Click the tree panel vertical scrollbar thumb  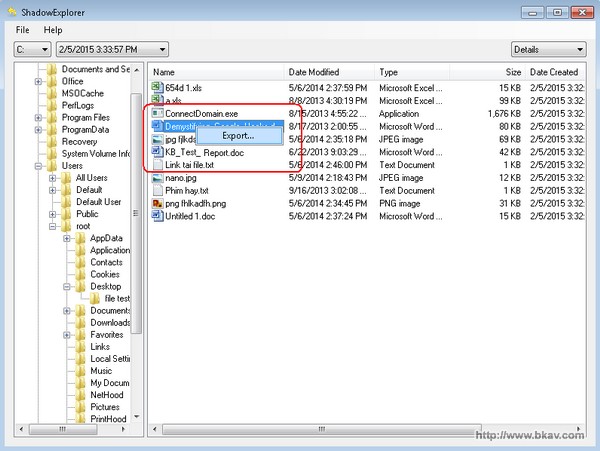[136, 213]
